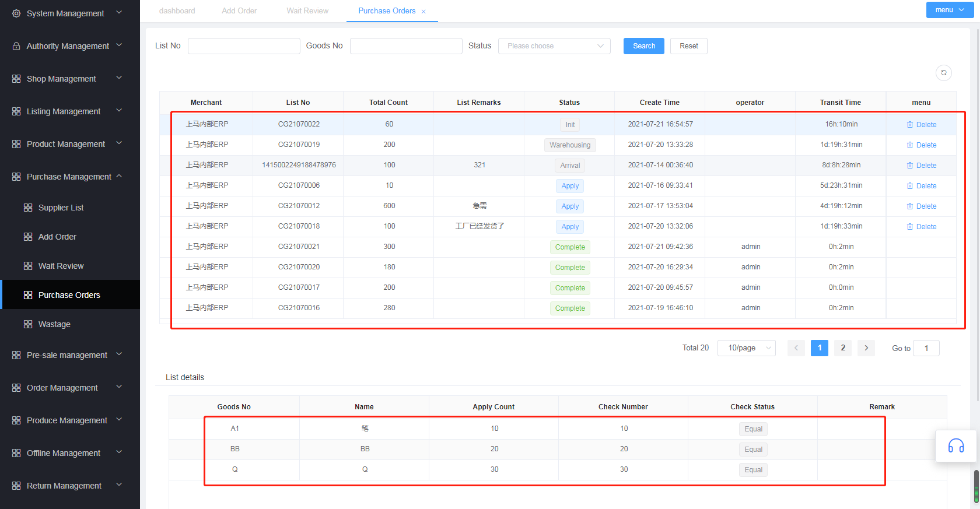Click Complete status for CG21070021
The height and width of the screenshot is (509, 980).
coord(570,247)
